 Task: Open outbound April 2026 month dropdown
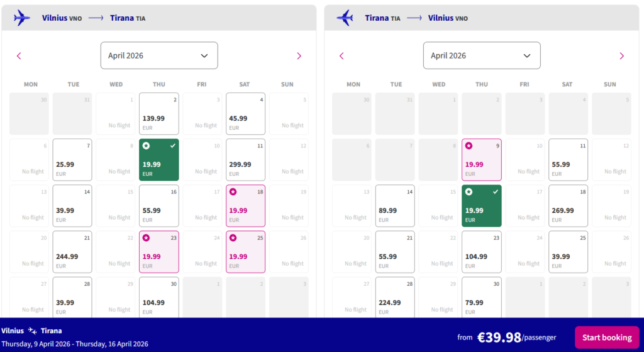coord(159,55)
